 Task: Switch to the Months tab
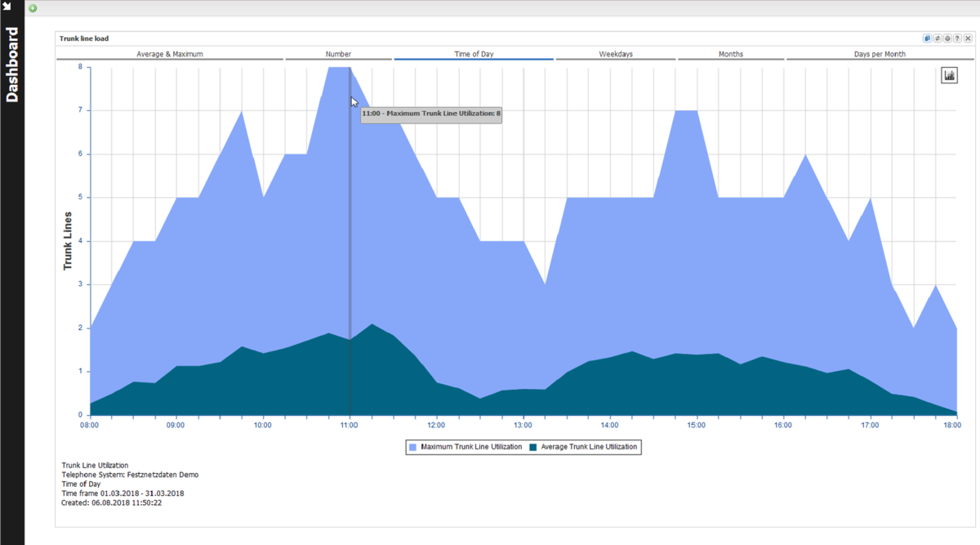(731, 54)
